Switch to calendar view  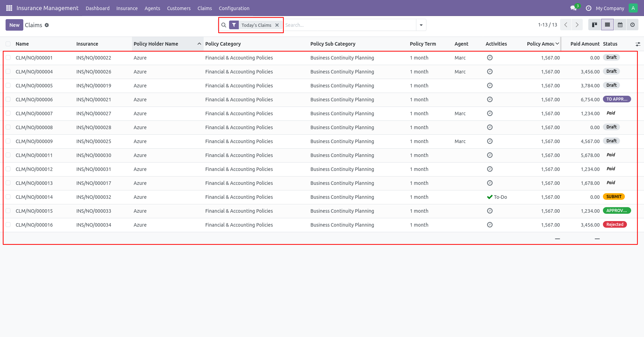[620, 25]
